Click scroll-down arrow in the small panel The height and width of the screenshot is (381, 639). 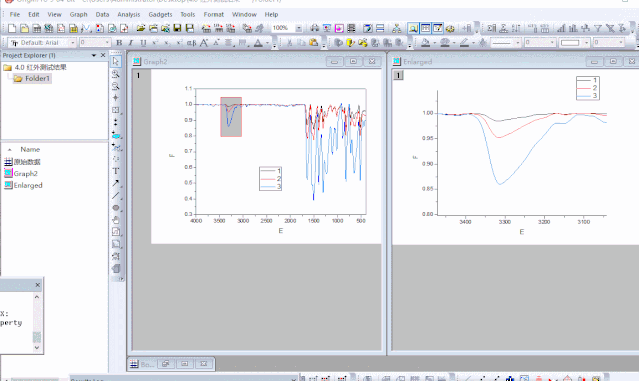click(37, 348)
